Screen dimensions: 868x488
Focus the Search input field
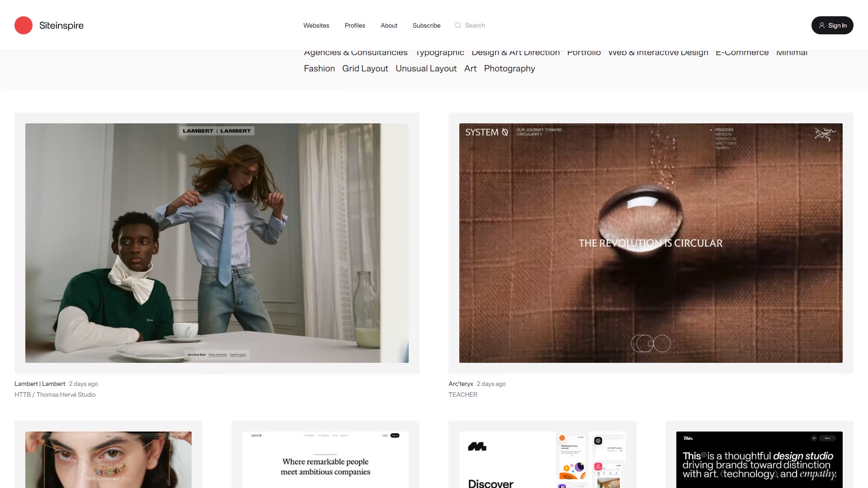tap(475, 25)
